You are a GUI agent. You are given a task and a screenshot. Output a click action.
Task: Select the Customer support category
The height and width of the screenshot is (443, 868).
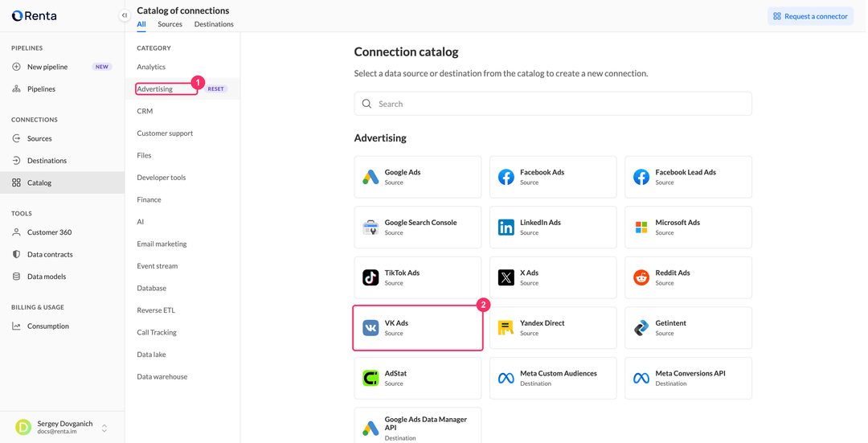point(165,133)
